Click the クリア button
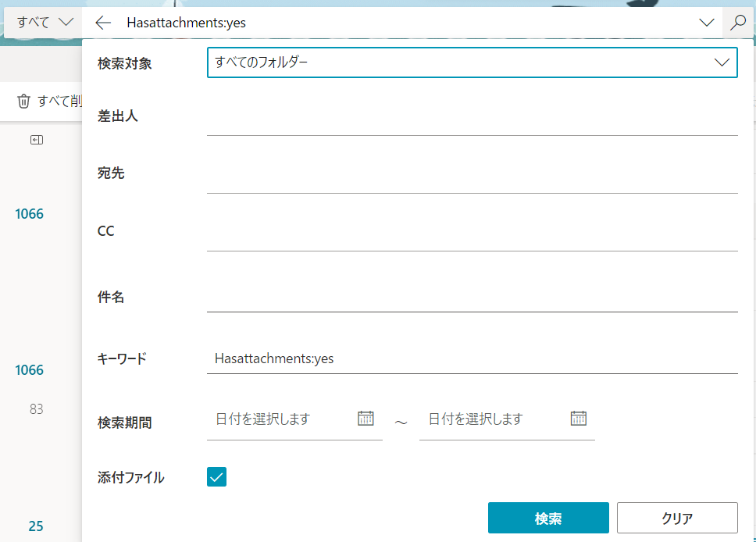This screenshot has height=542, width=756. tap(677, 518)
